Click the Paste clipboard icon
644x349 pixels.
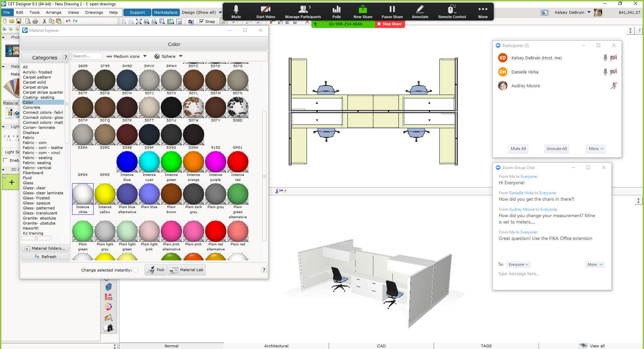(59, 21)
